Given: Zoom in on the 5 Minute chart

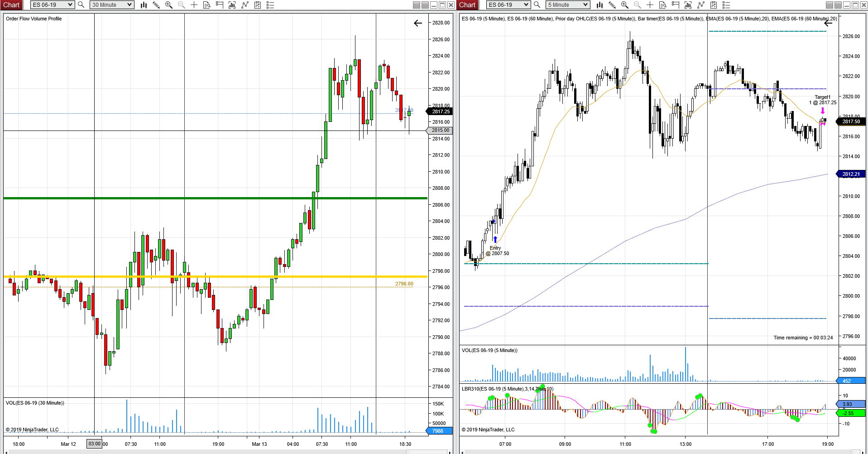Looking at the screenshot, I should 625,5.
